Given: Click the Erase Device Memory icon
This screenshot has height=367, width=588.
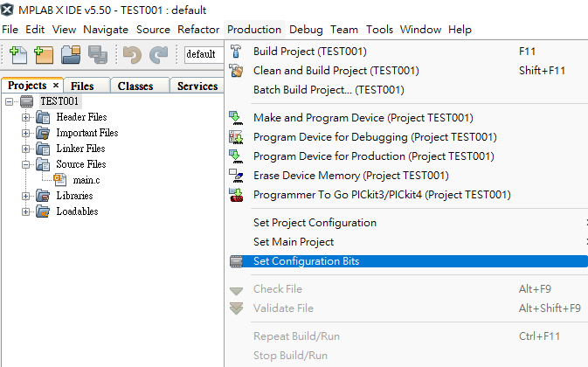Looking at the screenshot, I should [x=236, y=176].
